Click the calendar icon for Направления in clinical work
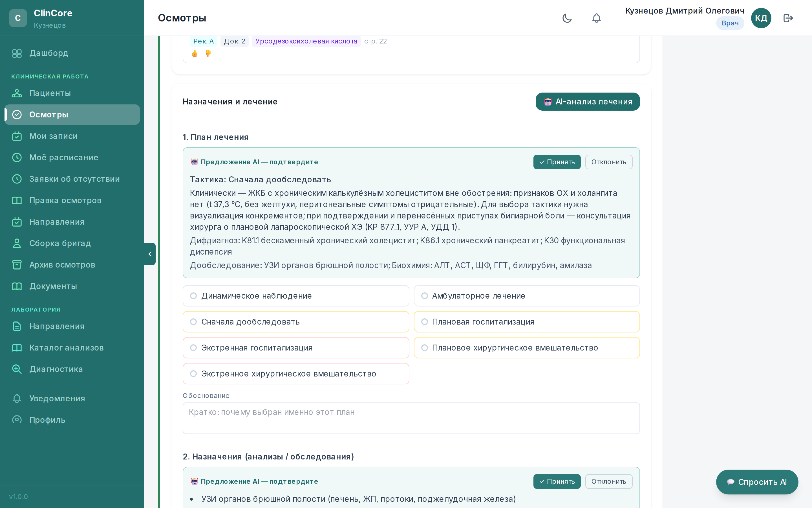Image resolution: width=812 pixels, height=508 pixels. (17, 222)
